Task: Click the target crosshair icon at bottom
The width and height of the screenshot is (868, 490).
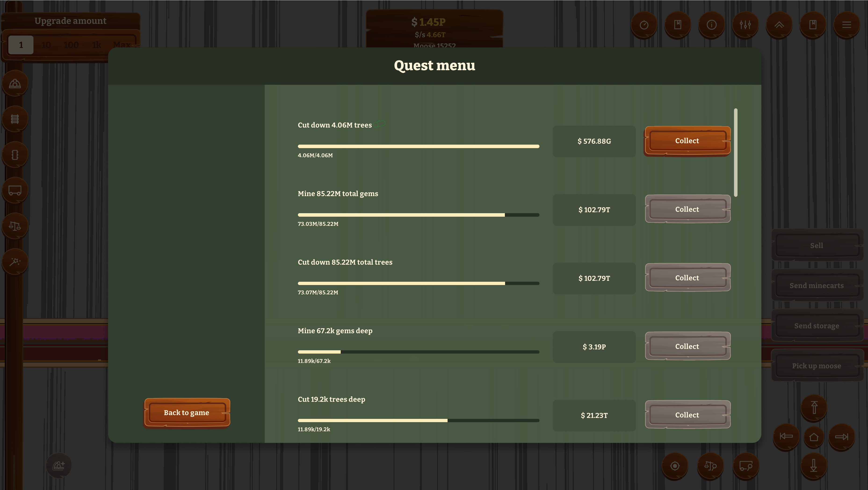Action: pyautogui.click(x=675, y=466)
